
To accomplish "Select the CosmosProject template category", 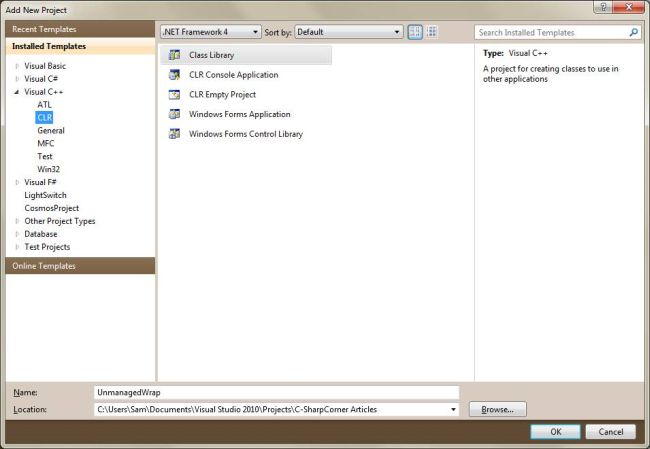I will tap(51, 208).
